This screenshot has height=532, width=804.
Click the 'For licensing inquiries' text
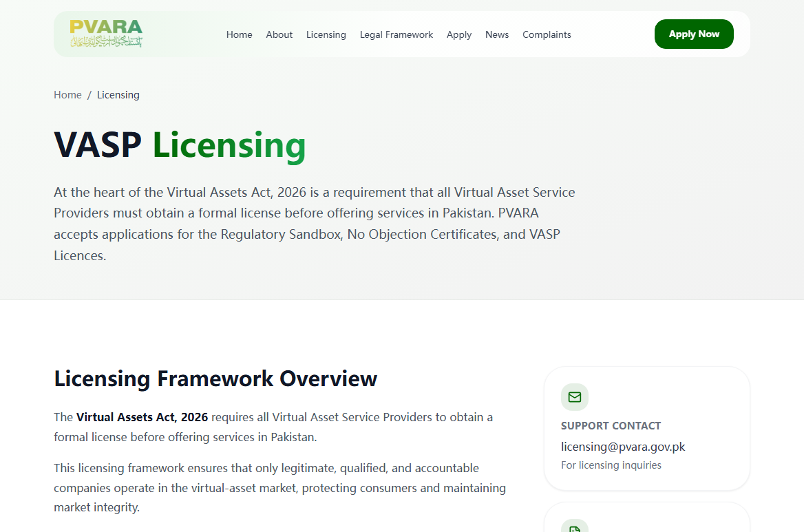(611, 465)
